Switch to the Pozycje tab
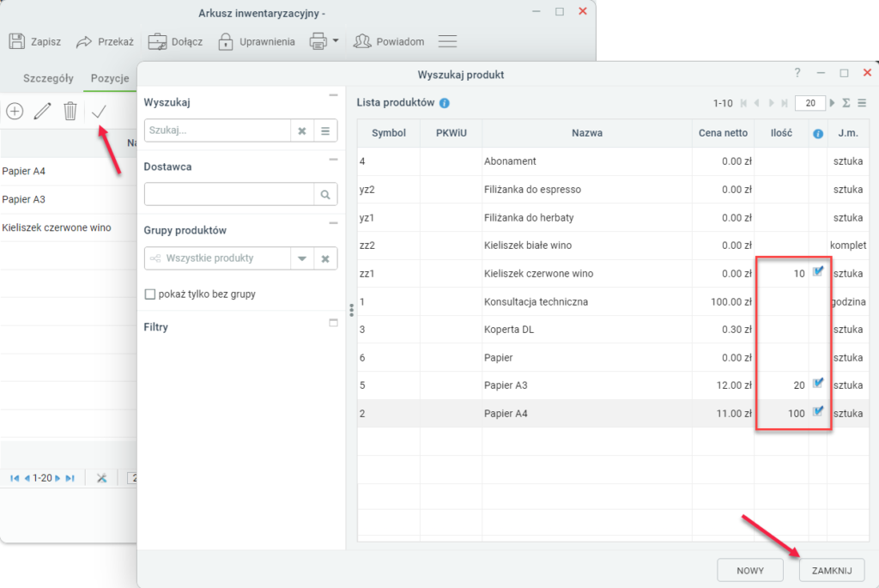 pyautogui.click(x=110, y=78)
